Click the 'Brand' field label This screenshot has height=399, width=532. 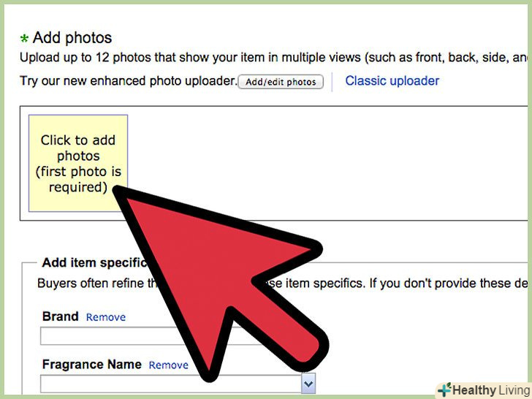click(61, 316)
